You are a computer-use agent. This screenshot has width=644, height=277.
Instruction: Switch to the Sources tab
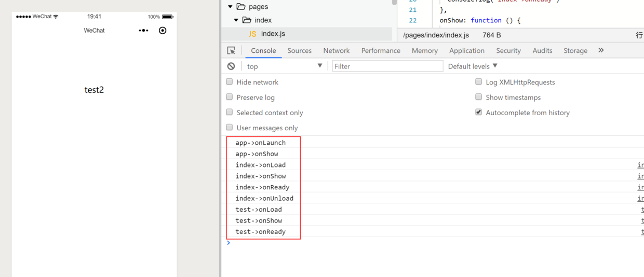pyautogui.click(x=299, y=50)
